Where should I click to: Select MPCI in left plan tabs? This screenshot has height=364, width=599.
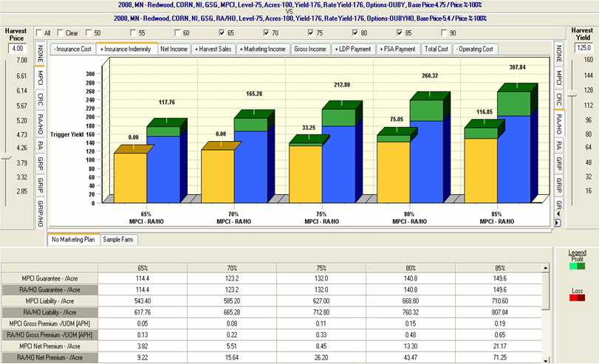tap(40, 78)
